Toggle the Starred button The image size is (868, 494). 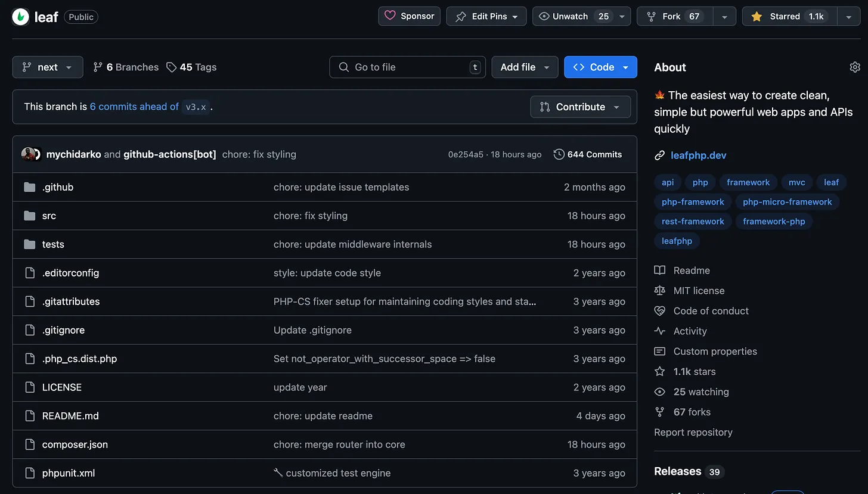pos(789,16)
